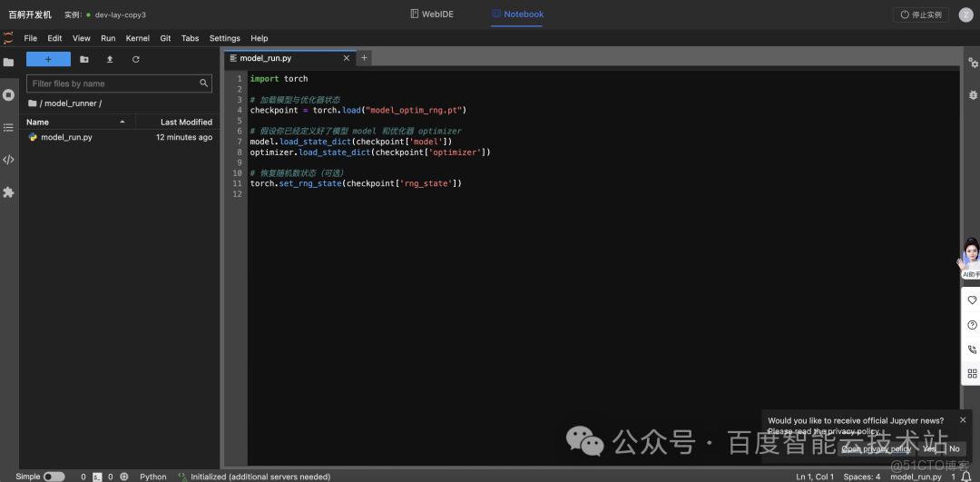Image resolution: width=980 pixels, height=482 pixels.
Task: Open the Debugger bug icon
Action: [973, 94]
